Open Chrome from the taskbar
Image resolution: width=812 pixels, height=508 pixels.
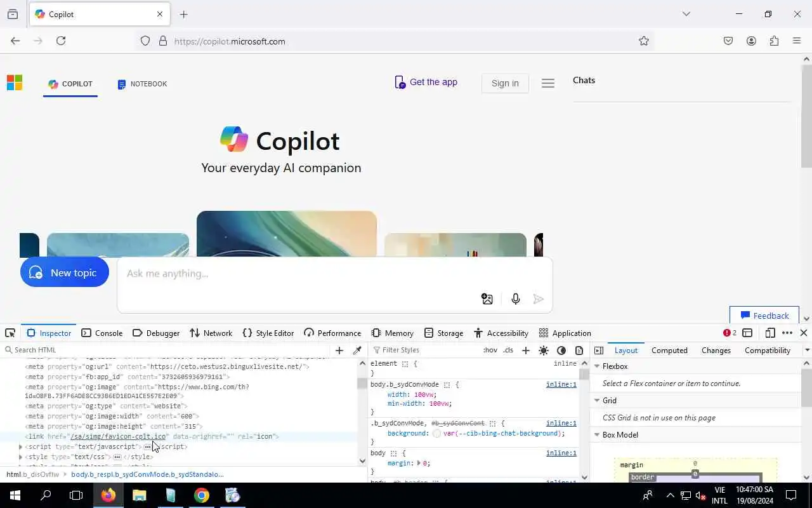click(202, 495)
